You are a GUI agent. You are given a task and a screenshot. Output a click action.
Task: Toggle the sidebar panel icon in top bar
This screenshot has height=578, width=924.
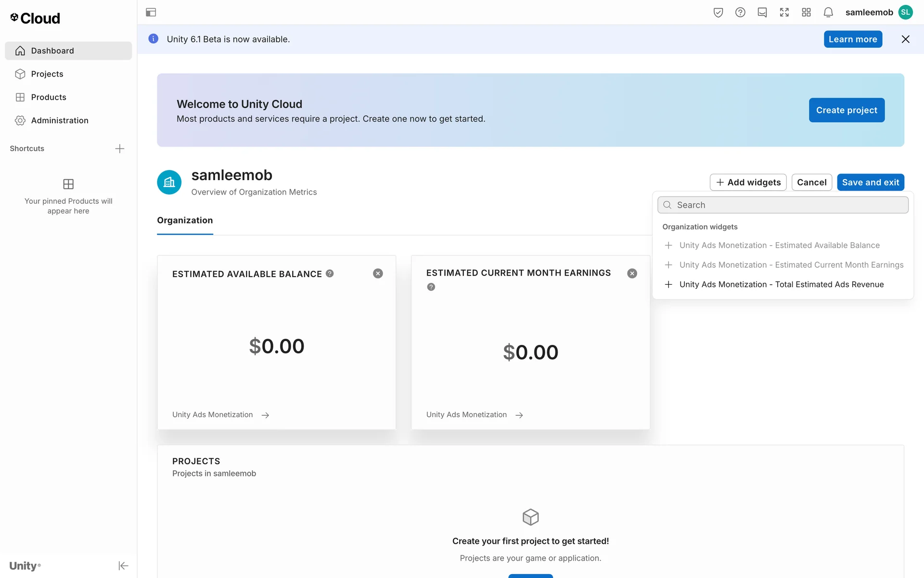[x=151, y=13]
